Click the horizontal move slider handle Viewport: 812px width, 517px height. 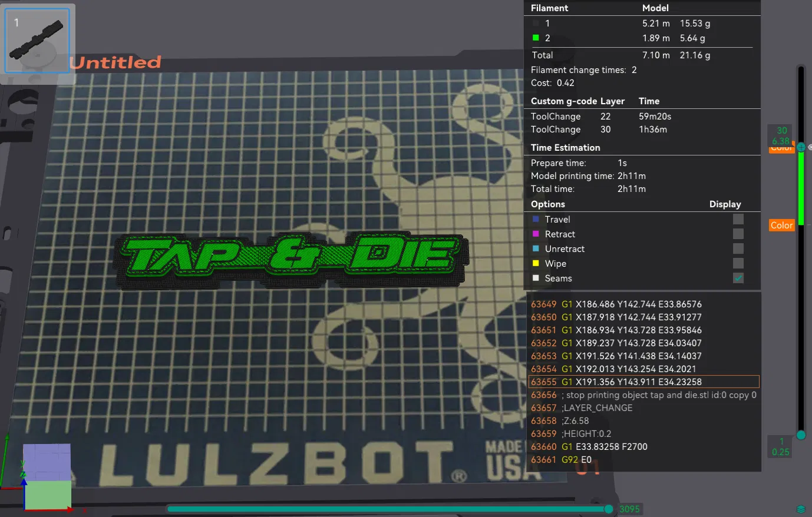[x=609, y=509]
